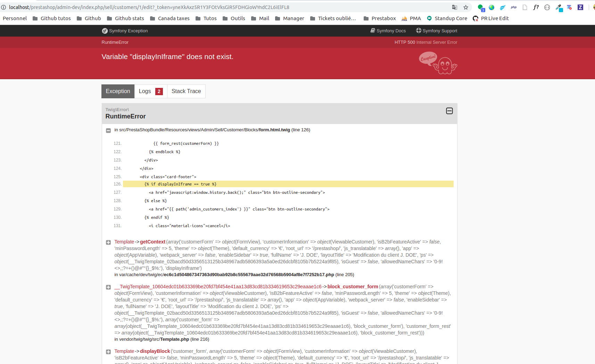Image resolution: width=595 pixels, height=364 pixels.
Task: Open the Stack Trace tab
Action: tap(186, 91)
